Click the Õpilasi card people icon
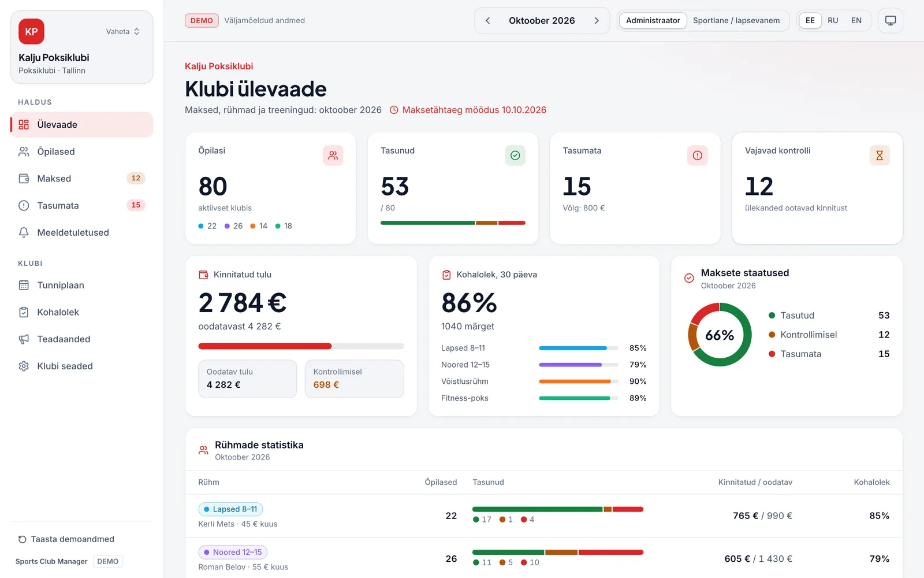 pyautogui.click(x=333, y=155)
